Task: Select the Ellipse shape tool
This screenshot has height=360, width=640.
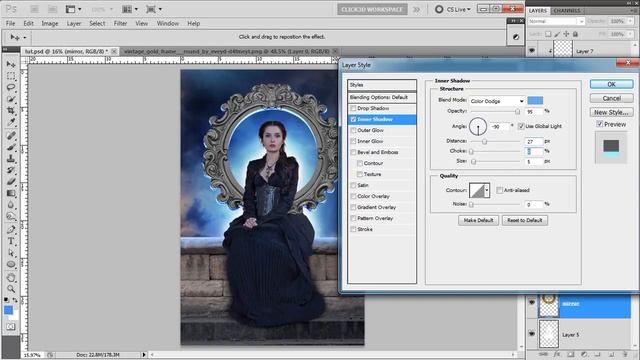Action: click(11, 264)
